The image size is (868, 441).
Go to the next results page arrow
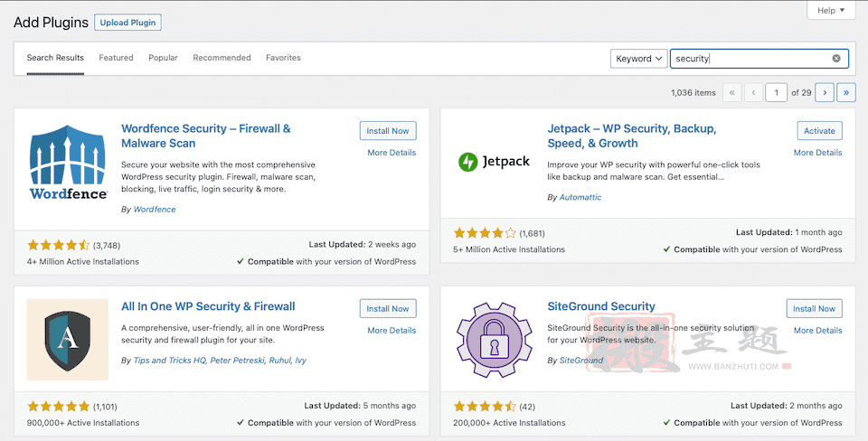[x=825, y=92]
